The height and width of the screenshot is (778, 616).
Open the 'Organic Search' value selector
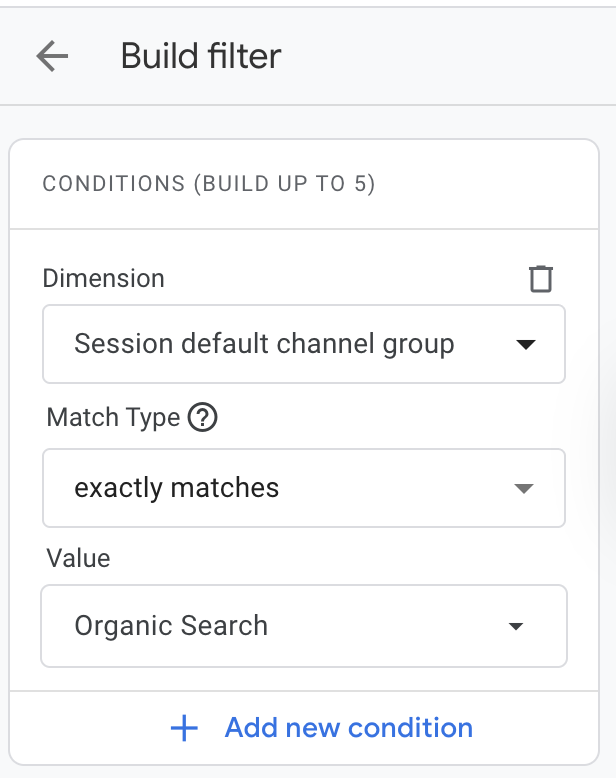pos(303,626)
